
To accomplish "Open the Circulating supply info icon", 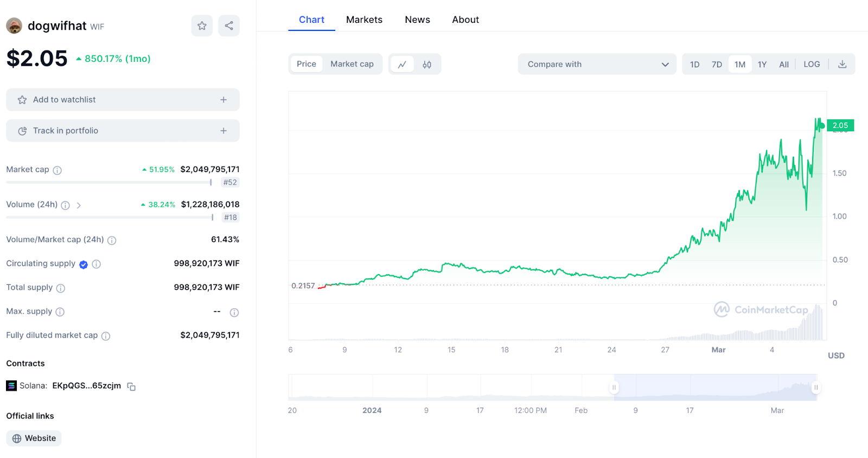I will click(97, 264).
